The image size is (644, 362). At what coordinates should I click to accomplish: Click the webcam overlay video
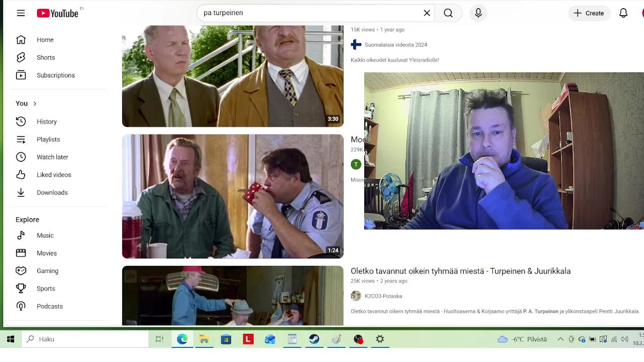pos(504,151)
